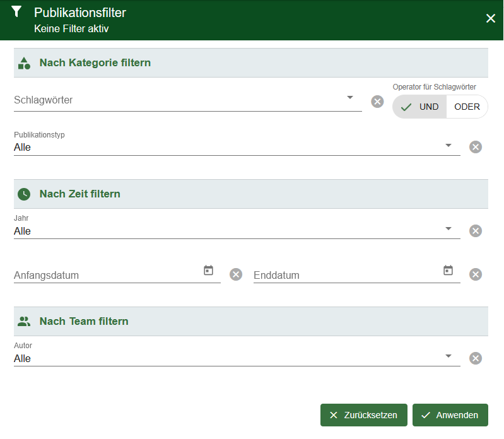Focus the Anfangsdatum input field

click(x=104, y=275)
